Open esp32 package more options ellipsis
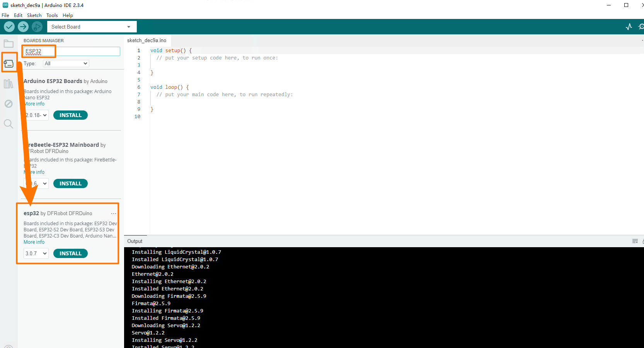Image resolution: width=644 pixels, height=348 pixels. [114, 213]
